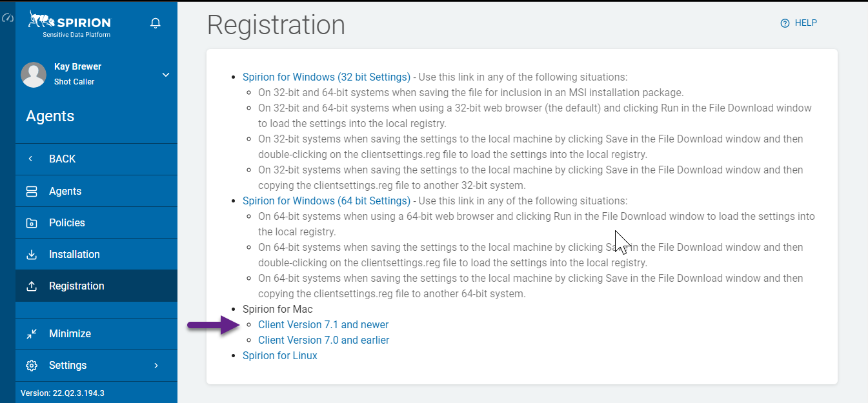
Task: Open the Installation menu item
Action: point(74,255)
